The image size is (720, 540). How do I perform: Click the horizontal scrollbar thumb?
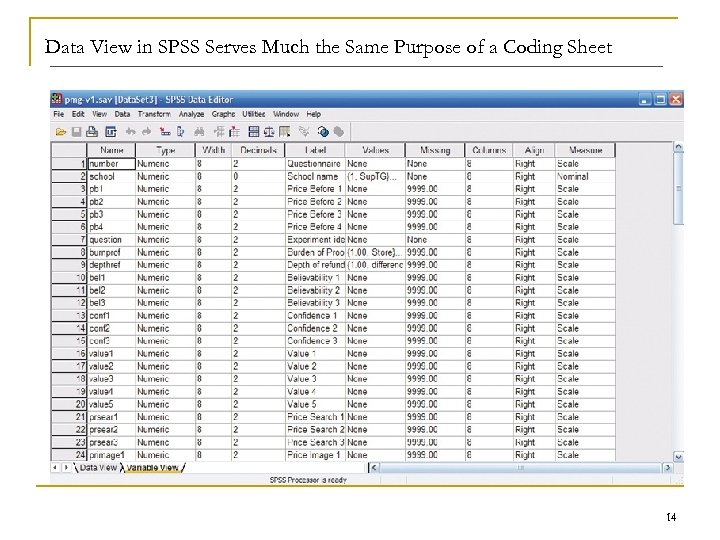pos(520,467)
